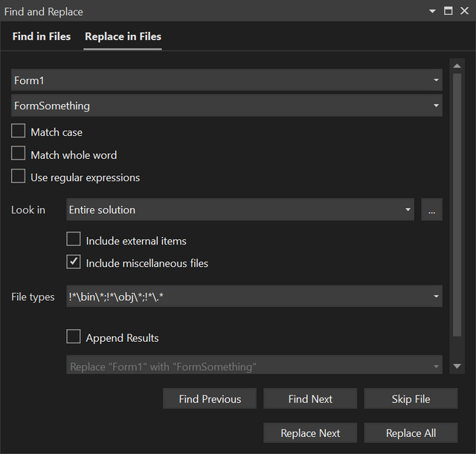Open the Replace "Form1" with "FormSomething" dropdown
476x454 pixels.
[x=254, y=365]
